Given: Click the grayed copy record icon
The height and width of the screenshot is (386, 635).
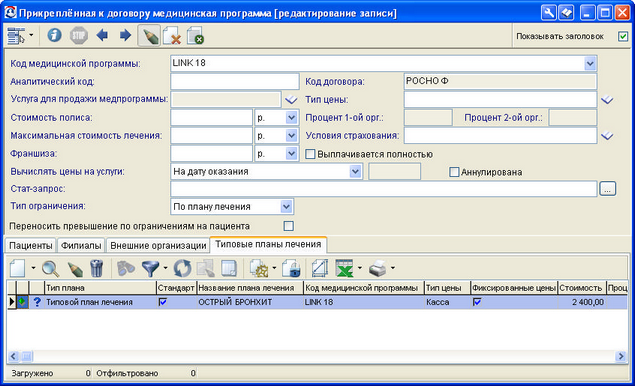Looking at the screenshot, I should (x=205, y=268).
